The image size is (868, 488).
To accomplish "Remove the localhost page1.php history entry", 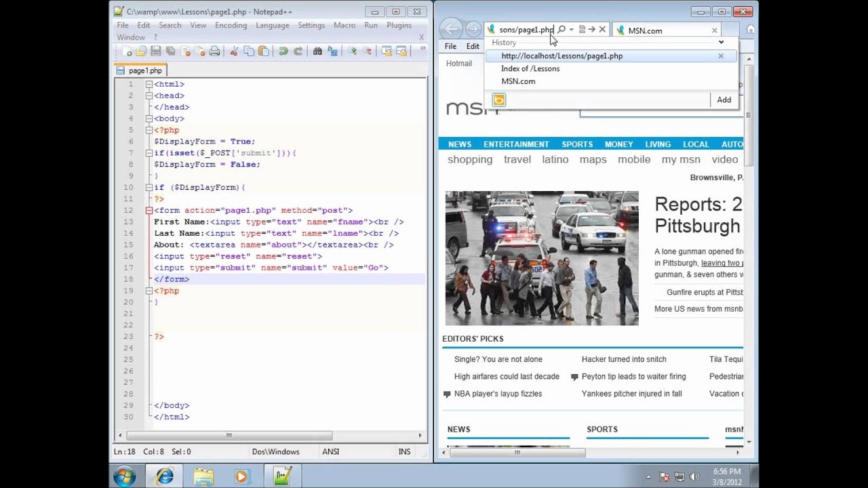I will [721, 56].
